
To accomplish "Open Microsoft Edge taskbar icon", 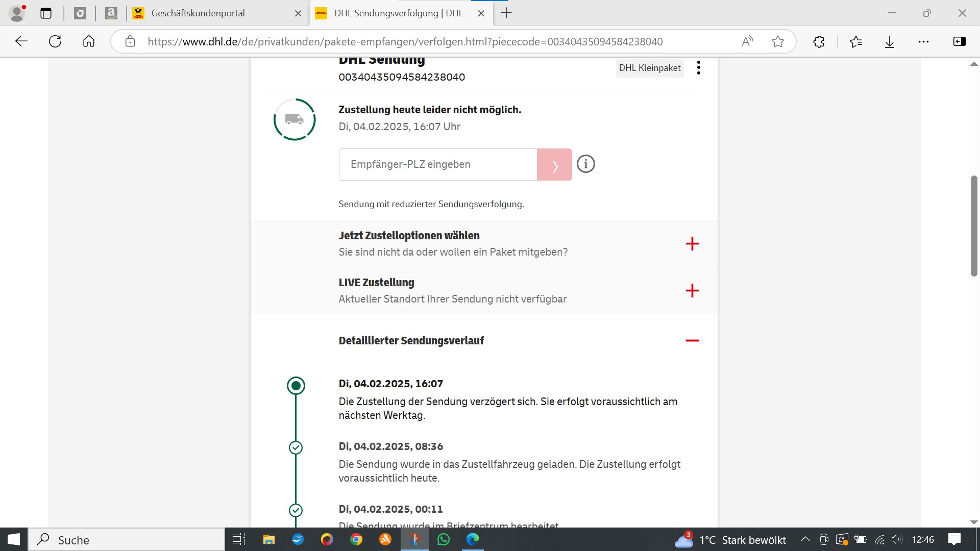I will point(473,539).
